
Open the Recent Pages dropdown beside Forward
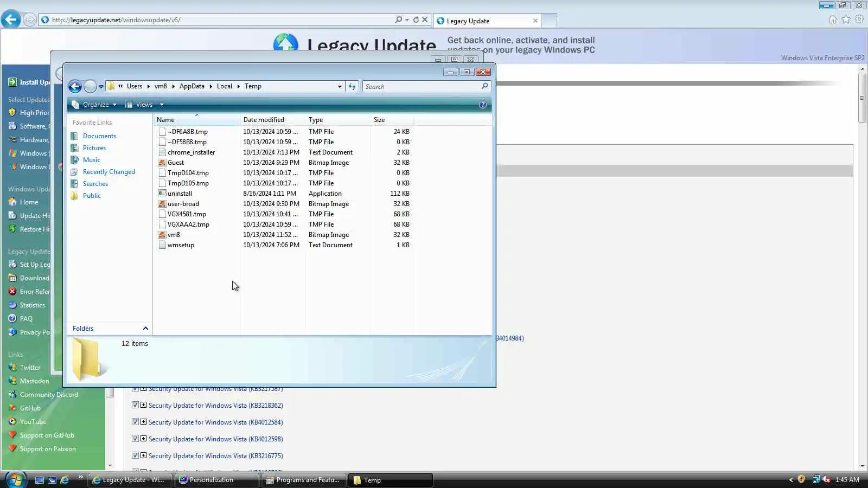pyautogui.click(x=101, y=87)
